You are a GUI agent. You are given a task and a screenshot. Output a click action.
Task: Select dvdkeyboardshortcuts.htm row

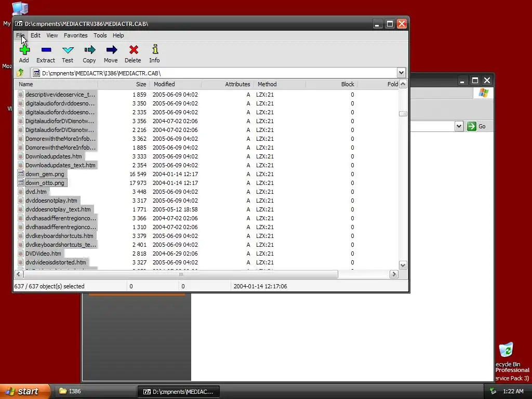59,236
